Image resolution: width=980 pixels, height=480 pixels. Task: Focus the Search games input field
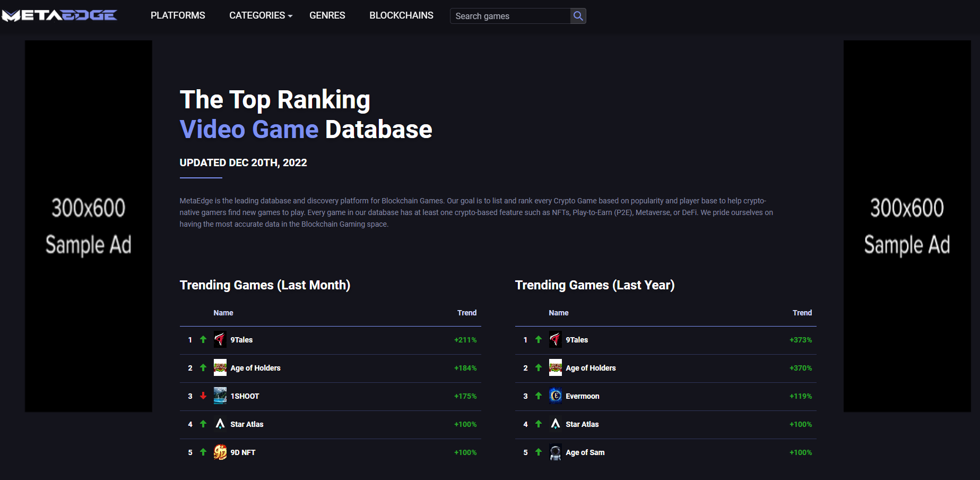tap(510, 16)
